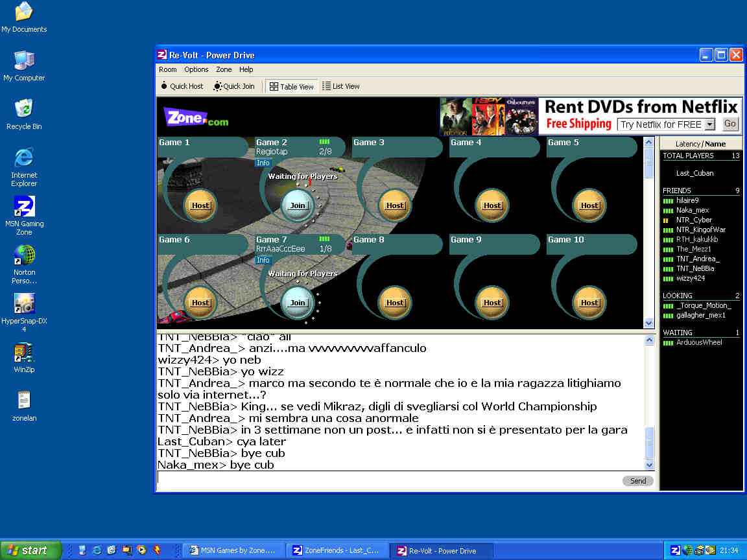Image resolution: width=747 pixels, height=560 pixels.
Task: Select gallagher_mex1 under Looking
Action: click(x=701, y=315)
